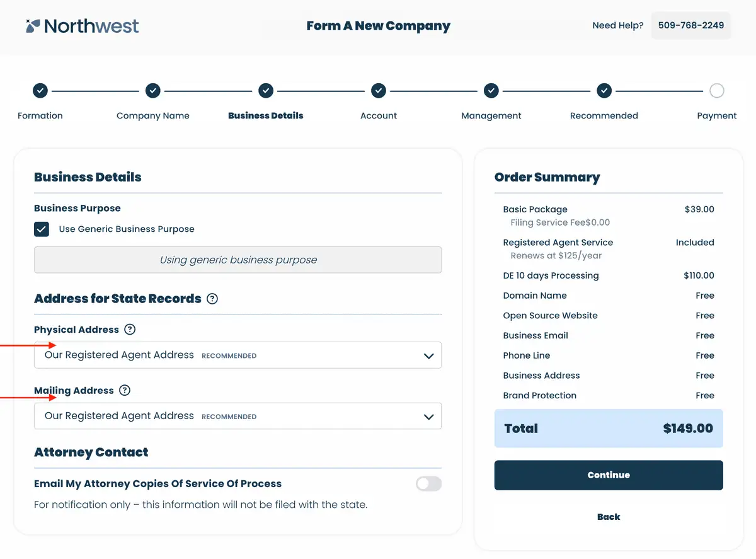Click Basic Package price $39.00
The image size is (756, 559).
(699, 209)
